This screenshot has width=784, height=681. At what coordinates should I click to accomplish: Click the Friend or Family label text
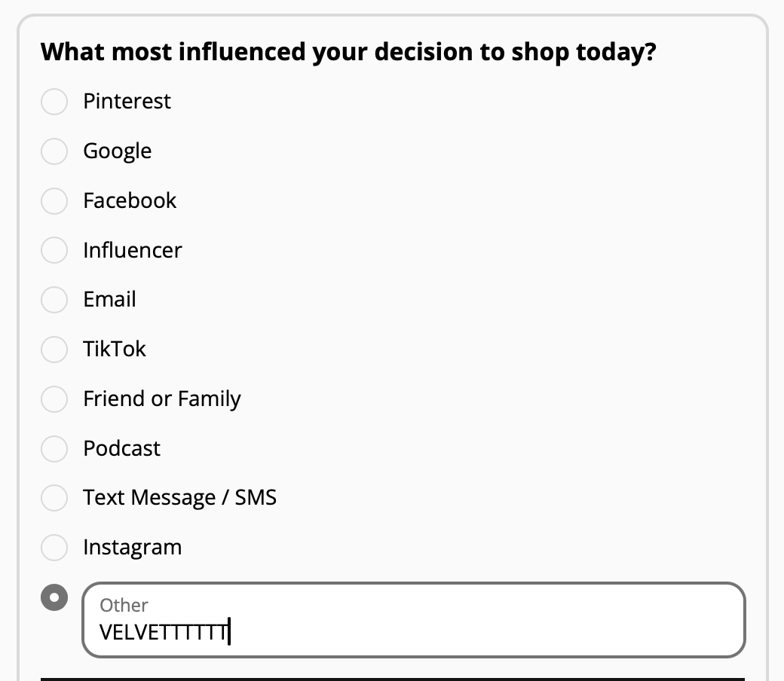click(162, 399)
